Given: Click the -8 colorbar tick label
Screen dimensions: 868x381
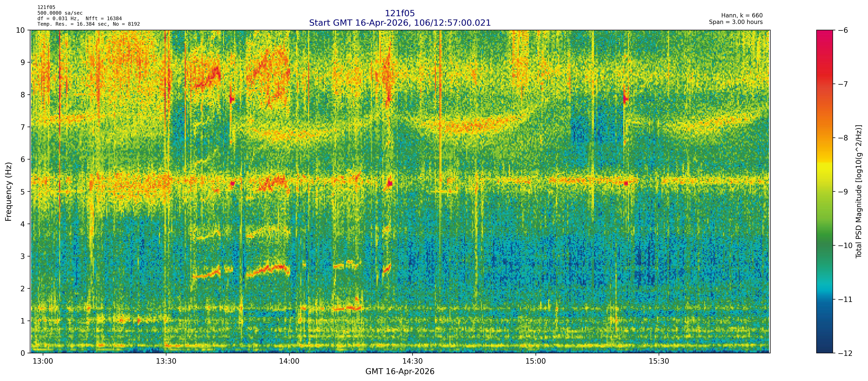Looking at the screenshot, I should coord(843,138).
